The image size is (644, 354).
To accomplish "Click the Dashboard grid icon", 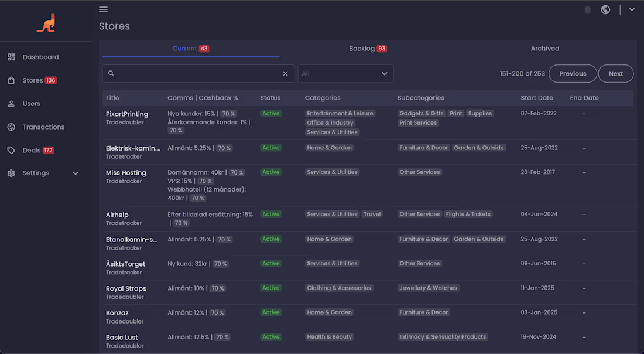I will 11,57.
